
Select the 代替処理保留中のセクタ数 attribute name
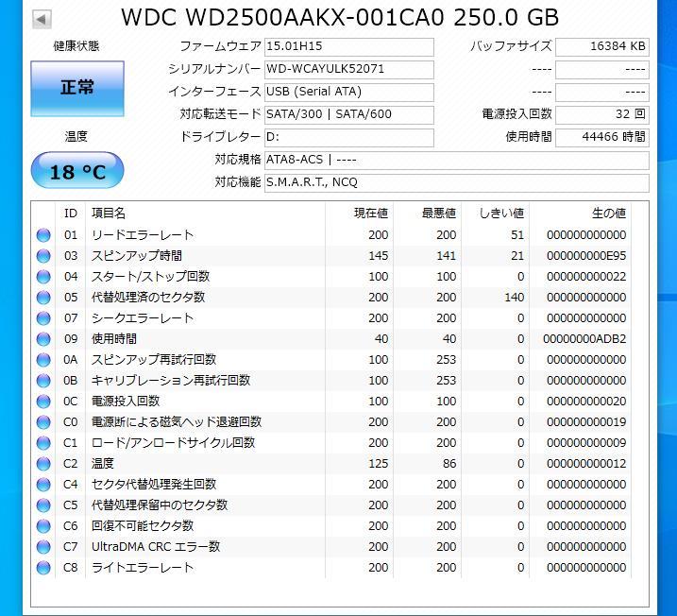click(x=160, y=505)
